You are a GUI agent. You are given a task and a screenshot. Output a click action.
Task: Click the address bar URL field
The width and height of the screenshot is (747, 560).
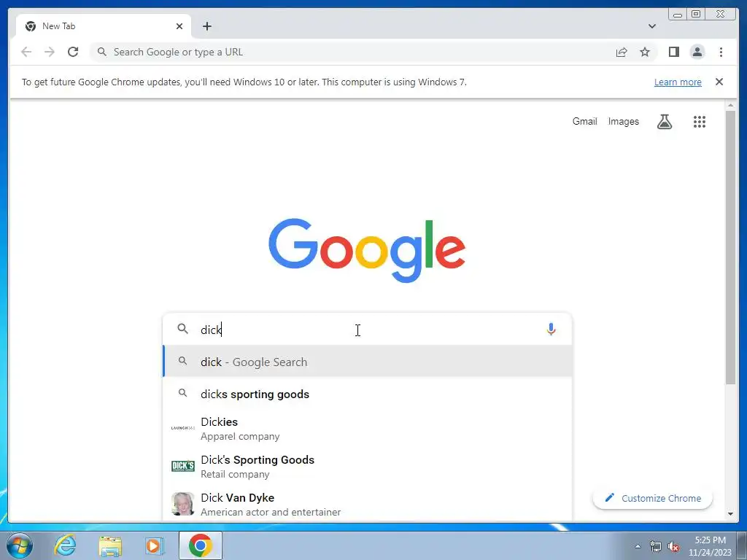coord(352,52)
